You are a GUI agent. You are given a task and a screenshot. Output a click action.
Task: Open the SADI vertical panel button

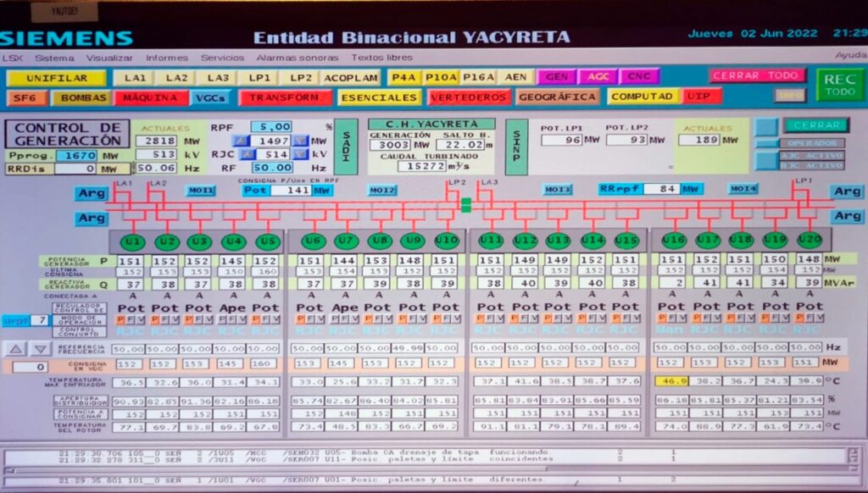coord(346,146)
